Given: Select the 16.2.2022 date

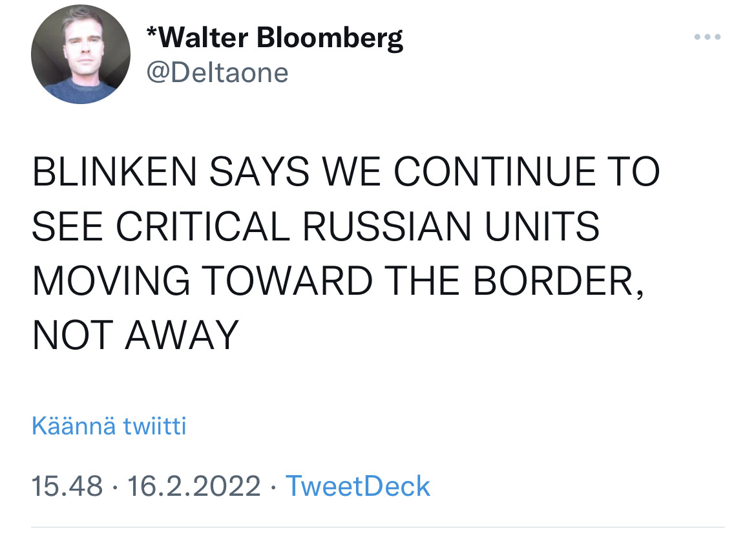Looking at the screenshot, I should point(194,485).
